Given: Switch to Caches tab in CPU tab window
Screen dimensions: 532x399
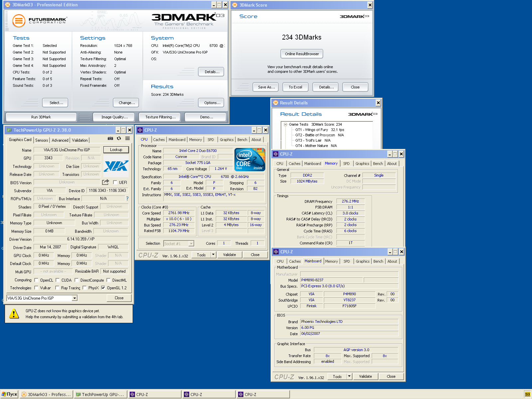Looking at the screenshot, I should click(159, 140).
